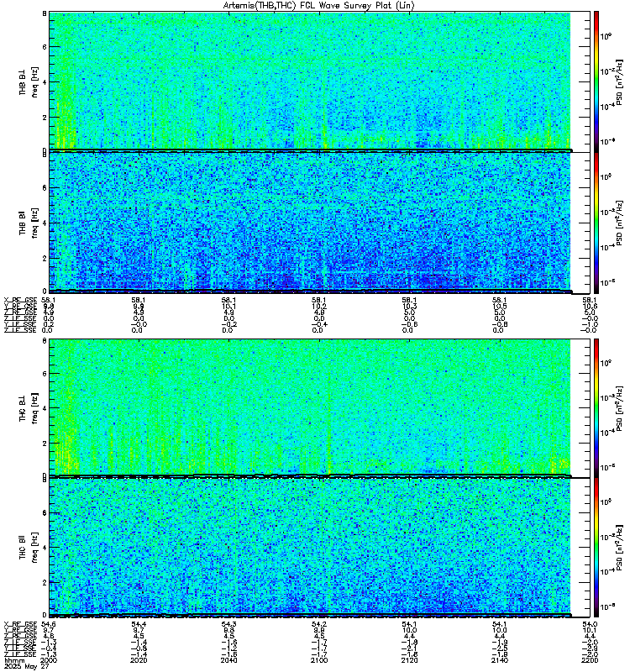Click the '2000' time tick label
Screen dimensions: 630x672
coord(49,660)
